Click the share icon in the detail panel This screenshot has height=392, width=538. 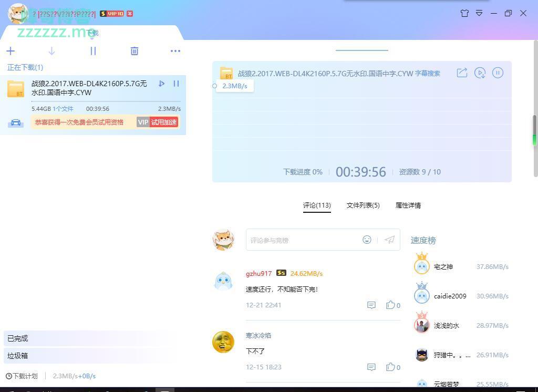462,73
